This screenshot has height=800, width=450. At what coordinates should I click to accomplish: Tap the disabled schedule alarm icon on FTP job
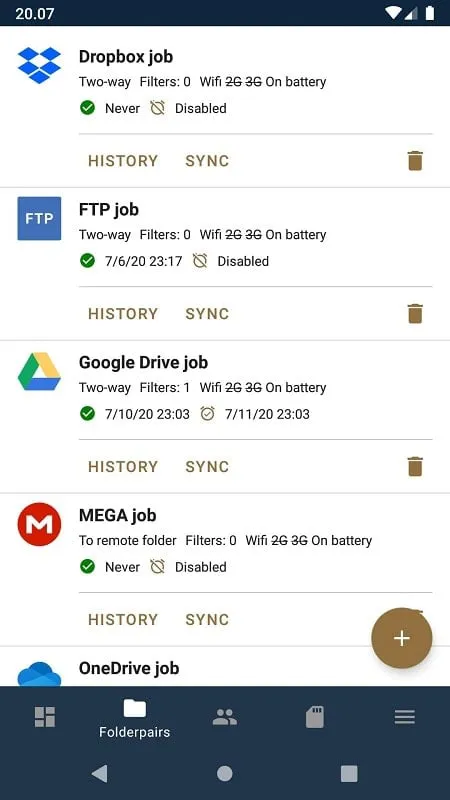coord(200,261)
